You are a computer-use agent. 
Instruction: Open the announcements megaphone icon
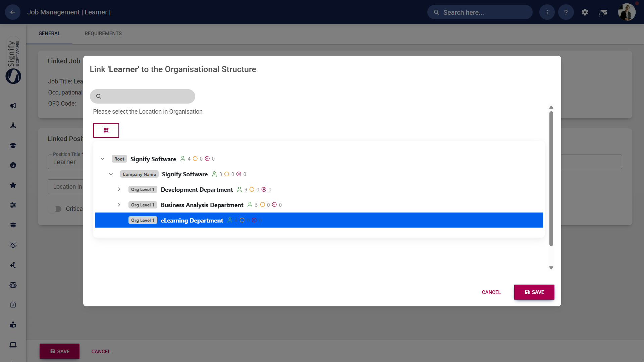point(13,106)
